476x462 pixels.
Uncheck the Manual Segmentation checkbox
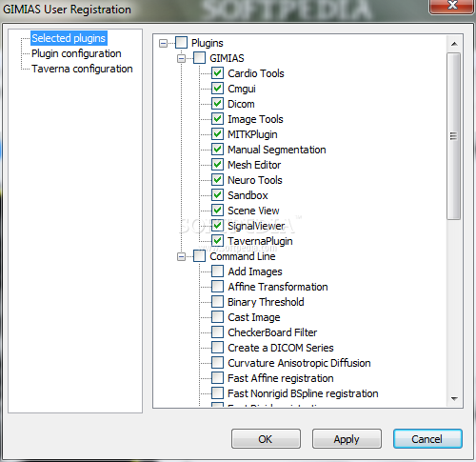(217, 150)
